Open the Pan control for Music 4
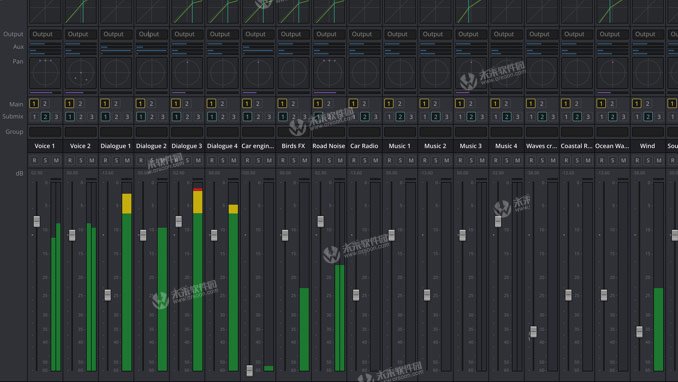 point(506,73)
